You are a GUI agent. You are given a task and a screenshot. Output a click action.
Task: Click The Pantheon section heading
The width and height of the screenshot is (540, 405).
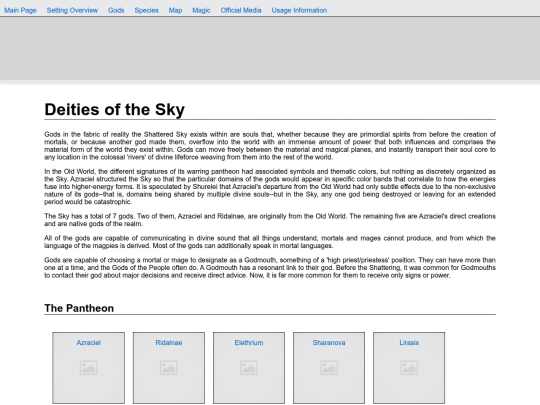point(79,308)
